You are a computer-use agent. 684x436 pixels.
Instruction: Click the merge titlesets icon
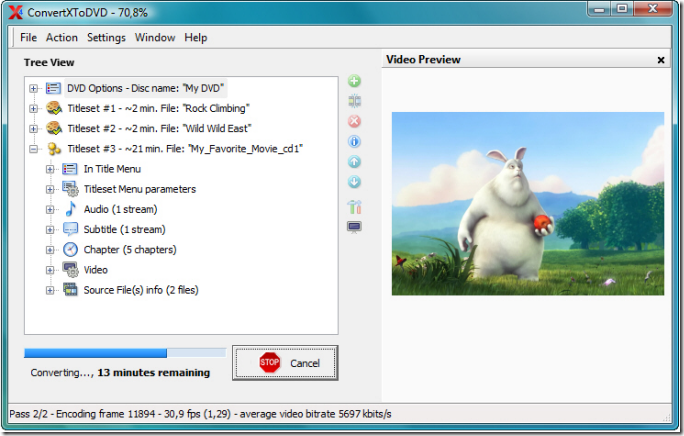pyautogui.click(x=354, y=101)
